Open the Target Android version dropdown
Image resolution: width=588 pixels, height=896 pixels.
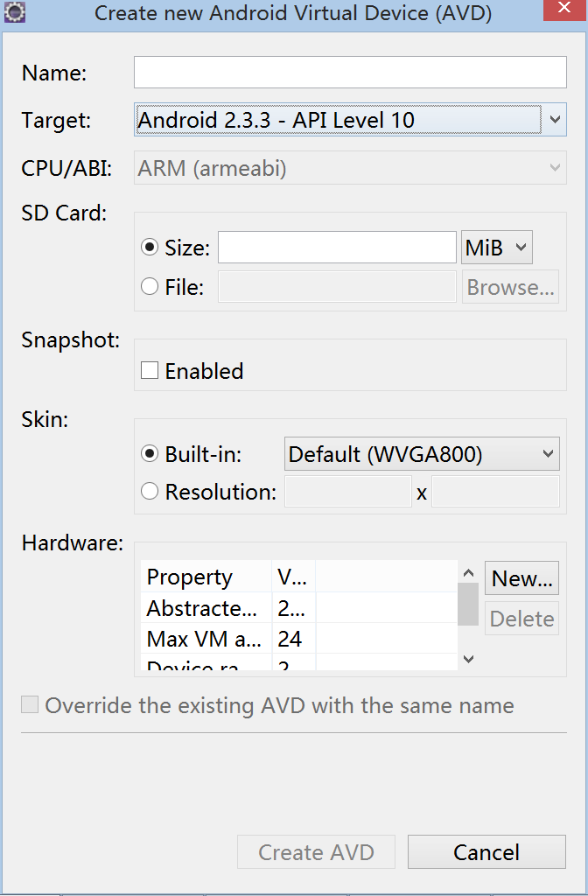point(350,119)
